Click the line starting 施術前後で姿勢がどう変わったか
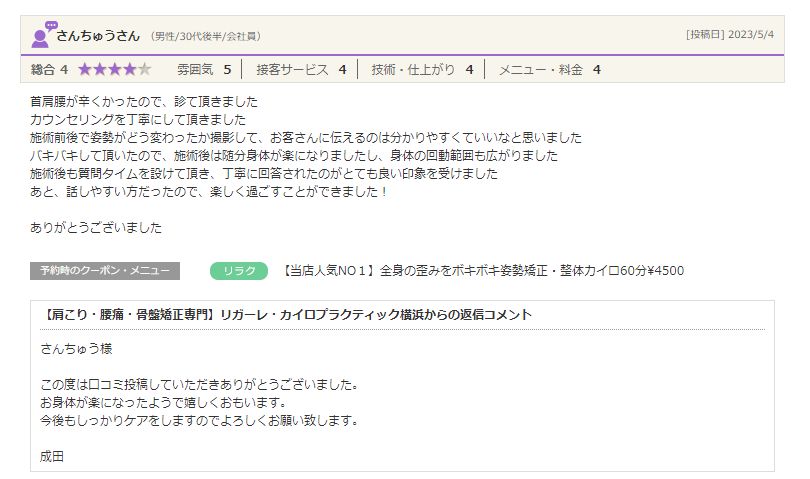Viewport: 810px width, 479px height. click(x=306, y=137)
